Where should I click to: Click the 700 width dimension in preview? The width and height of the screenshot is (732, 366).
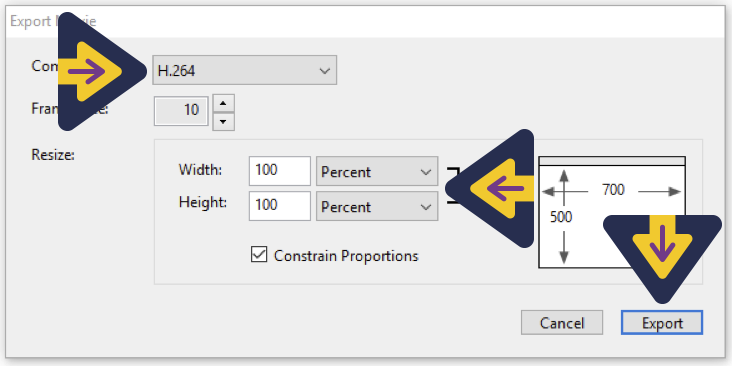(x=613, y=190)
